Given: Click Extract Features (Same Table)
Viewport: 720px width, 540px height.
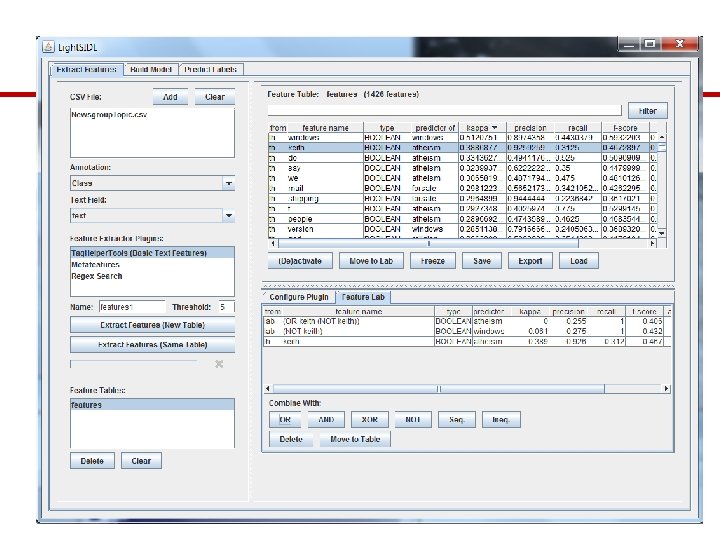Looking at the screenshot, I should tap(152, 344).
